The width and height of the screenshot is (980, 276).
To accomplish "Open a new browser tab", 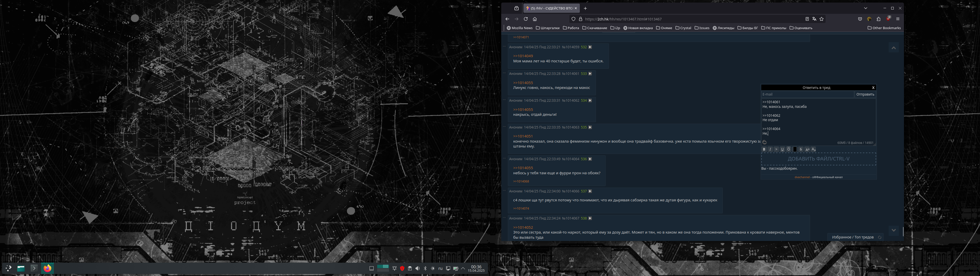I will point(585,8).
